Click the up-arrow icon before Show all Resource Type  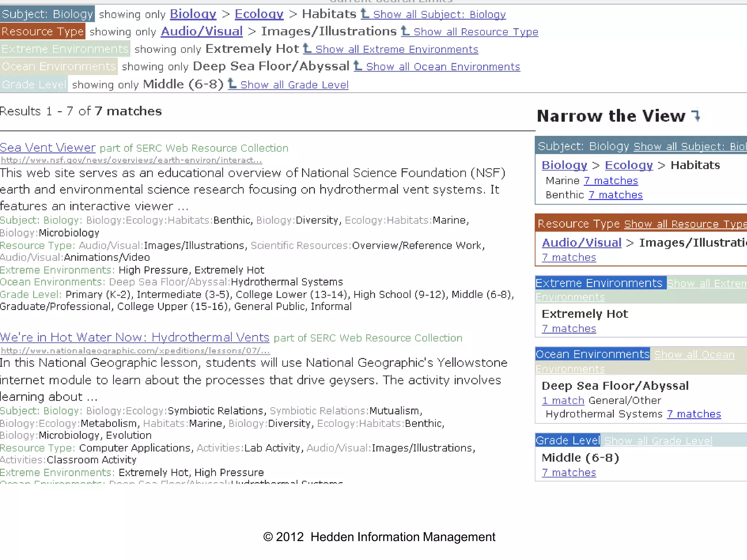[x=406, y=31]
